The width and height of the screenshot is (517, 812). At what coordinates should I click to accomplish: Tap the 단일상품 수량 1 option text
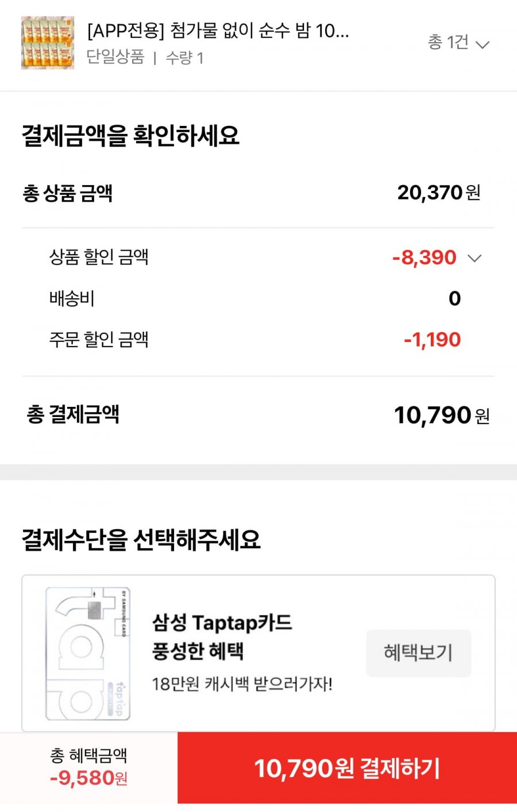click(145, 57)
